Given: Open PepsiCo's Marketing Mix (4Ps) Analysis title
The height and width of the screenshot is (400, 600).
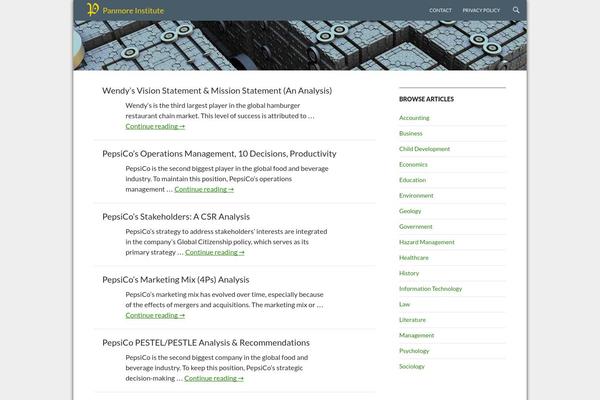Looking at the screenshot, I should pyautogui.click(x=176, y=280).
